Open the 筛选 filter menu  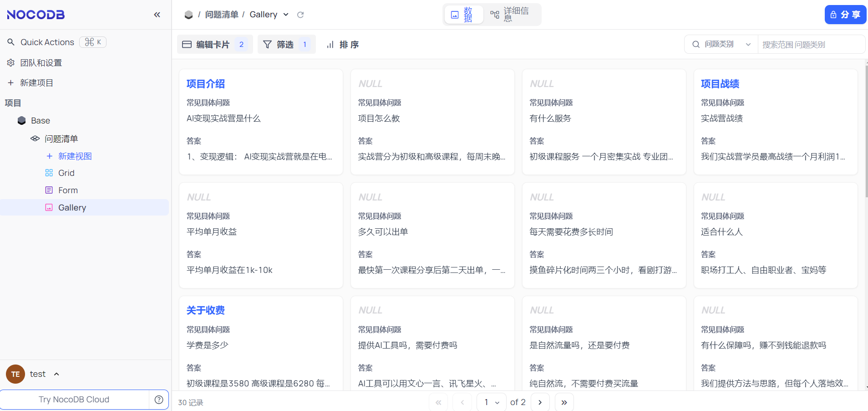[x=286, y=45]
